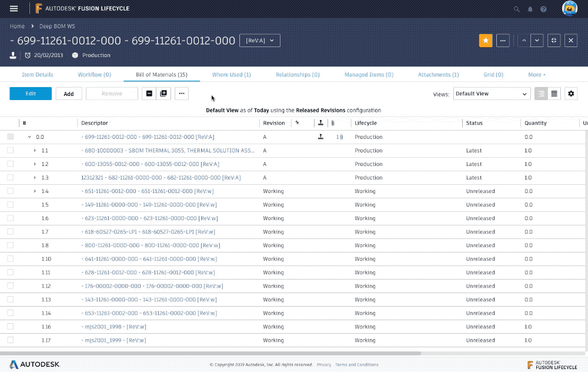Go to next item with down arrow
Viewport: 588px width, 372px height.
point(537,41)
